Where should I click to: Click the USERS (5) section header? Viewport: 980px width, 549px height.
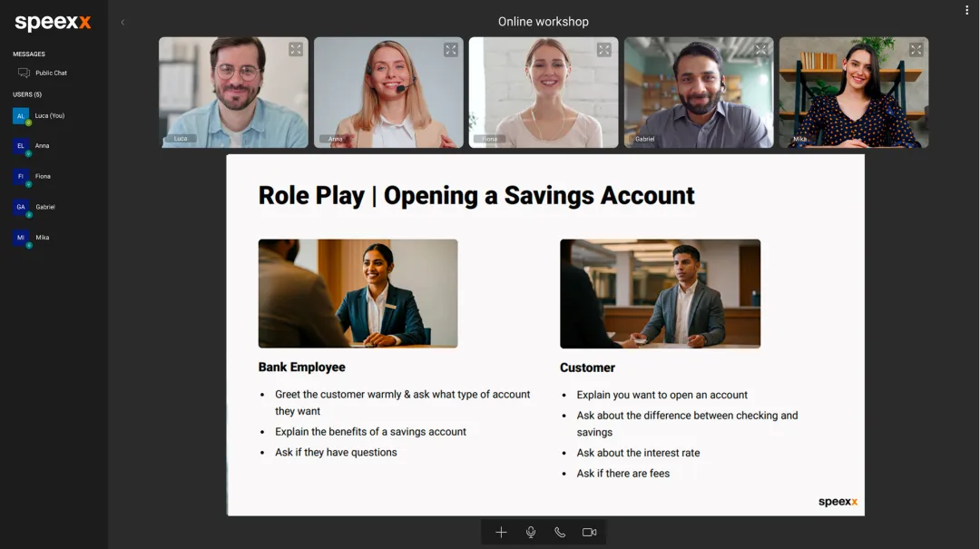click(x=27, y=94)
